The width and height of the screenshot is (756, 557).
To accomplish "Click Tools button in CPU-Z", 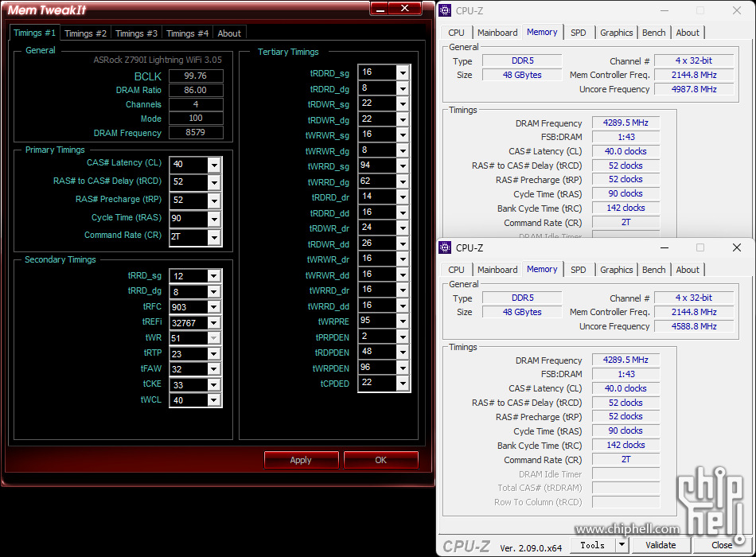I will pos(593,545).
